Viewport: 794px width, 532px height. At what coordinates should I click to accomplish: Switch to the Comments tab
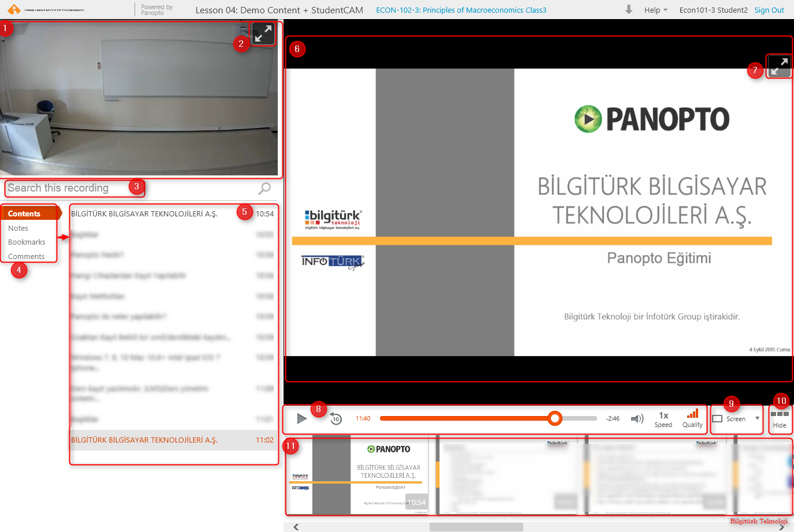tap(26, 257)
